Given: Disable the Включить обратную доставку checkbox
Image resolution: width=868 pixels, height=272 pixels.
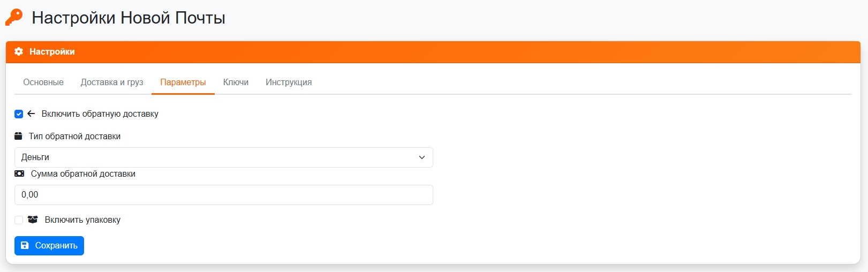Looking at the screenshot, I should pyautogui.click(x=19, y=114).
